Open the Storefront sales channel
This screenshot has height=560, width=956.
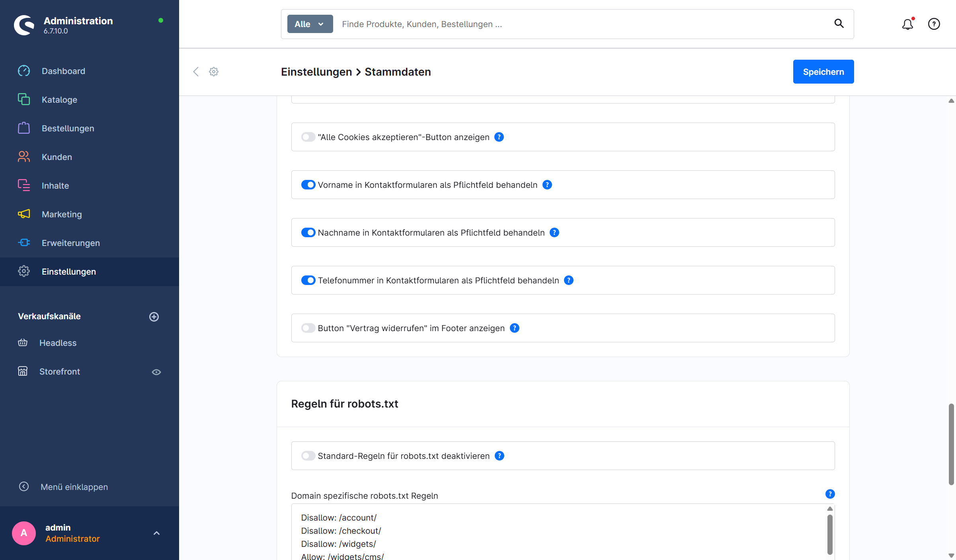[x=60, y=371]
